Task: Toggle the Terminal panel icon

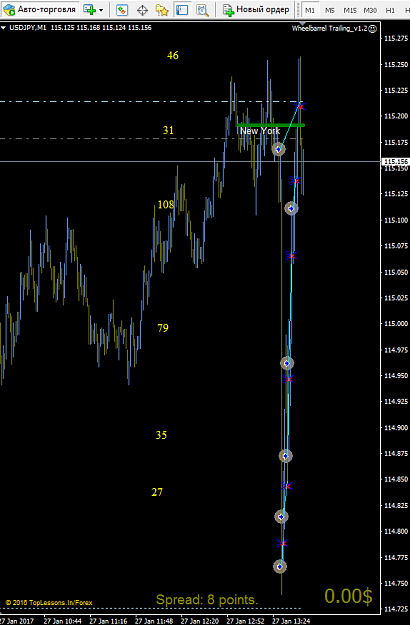Action: coord(182,10)
